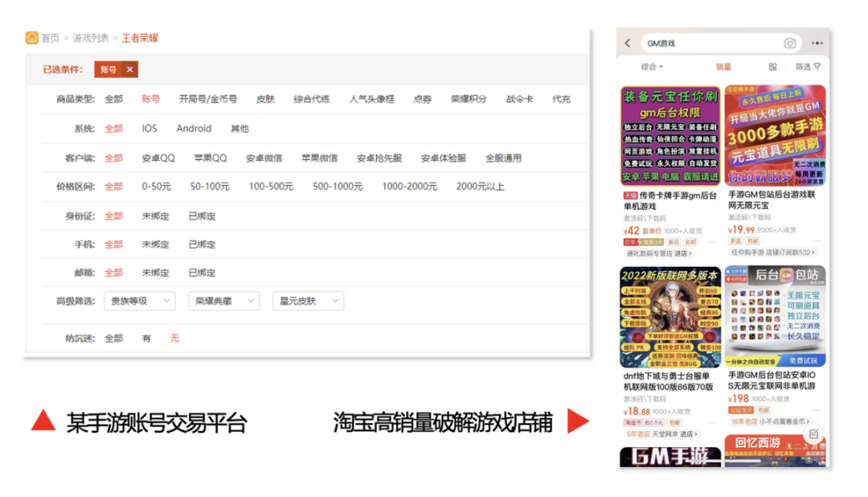This screenshot has height=497, width=868.
Task: Select 未绑定 in 身份证 row
Action: (156, 216)
